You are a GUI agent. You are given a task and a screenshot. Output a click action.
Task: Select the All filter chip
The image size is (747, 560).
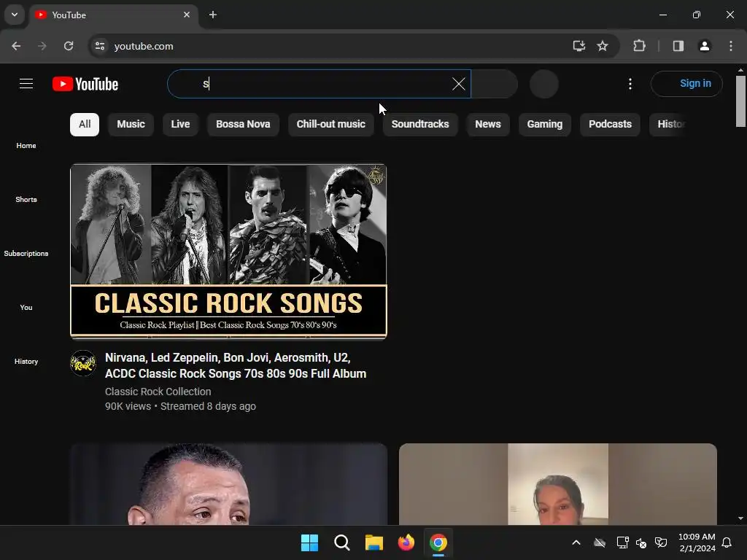click(x=85, y=124)
